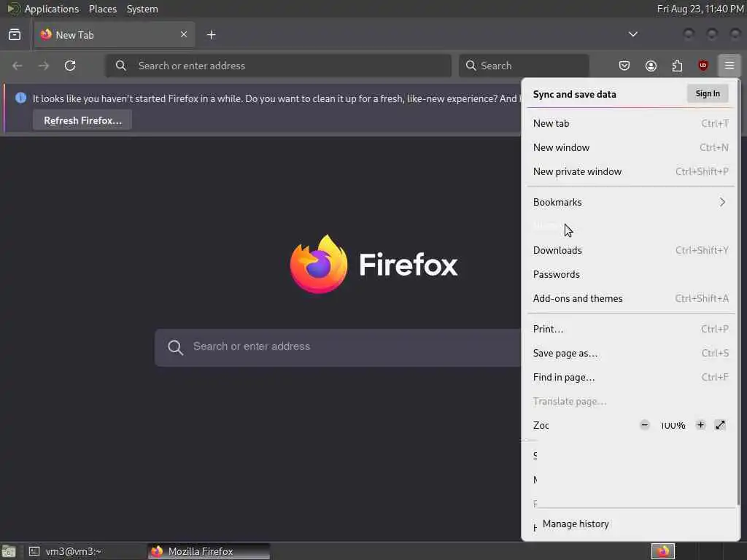Viewport: 747px width, 560px height.
Task: Click the Firefox logo on new tab page
Action: [x=318, y=264]
